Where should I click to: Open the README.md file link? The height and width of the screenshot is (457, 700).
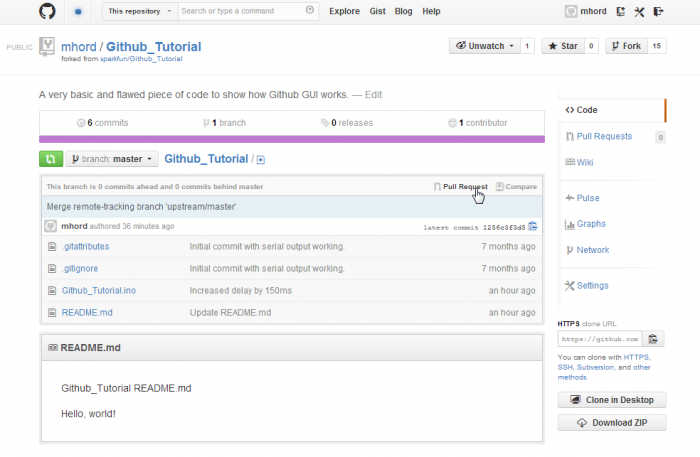click(87, 312)
